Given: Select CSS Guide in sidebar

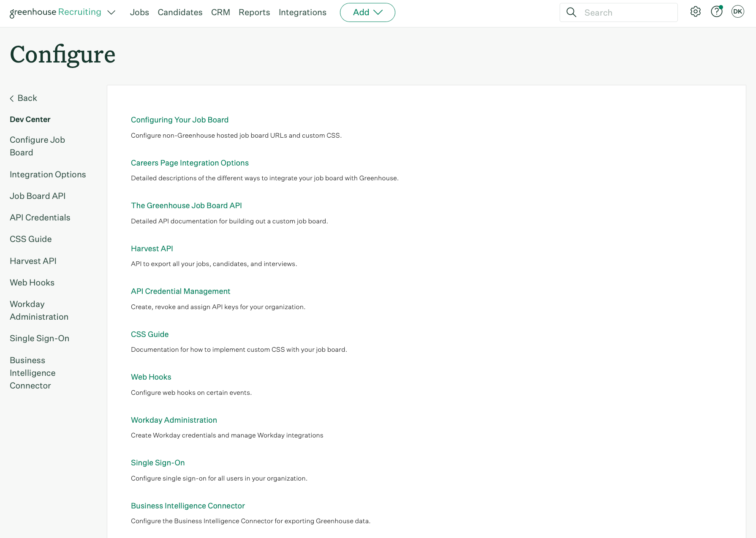Looking at the screenshot, I should tap(31, 239).
